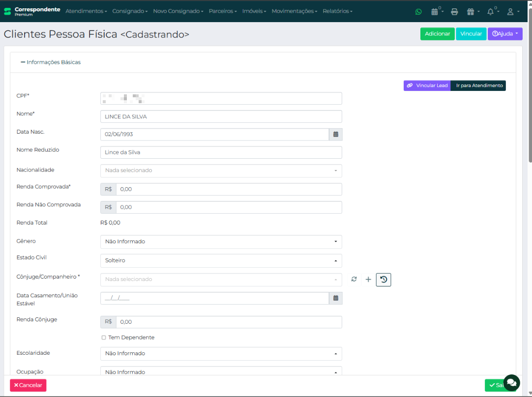Collapse the Informações Básicas section
This screenshot has width=532, height=397.
pyautogui.click(x=51, y=62)
